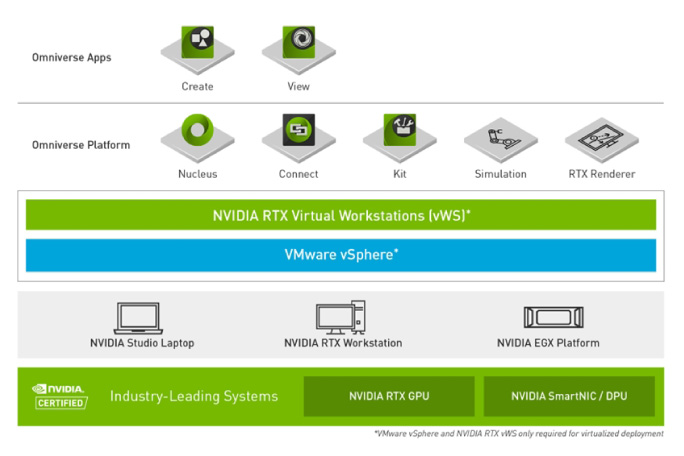The height and width of the screenshot is (456, 684).
Task: Click the EGX Platform server icon
Action: click(x=554, y=317)
